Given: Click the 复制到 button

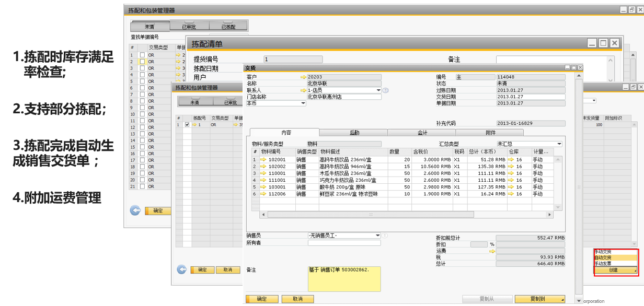Looking at the screenshot, I should [x=540, y=299].
